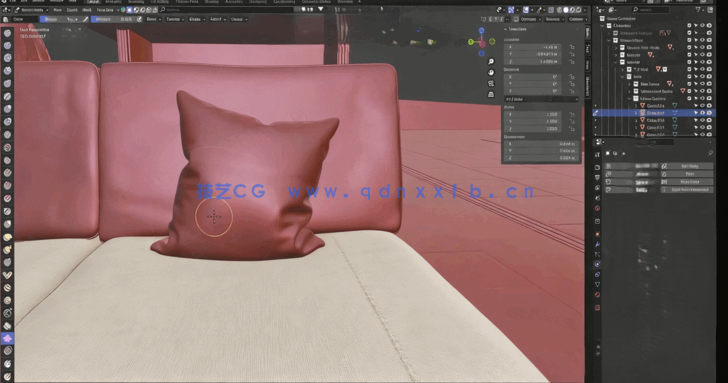Click the Options button in tool settings
728x383 pixels.
tap(576, 19)
